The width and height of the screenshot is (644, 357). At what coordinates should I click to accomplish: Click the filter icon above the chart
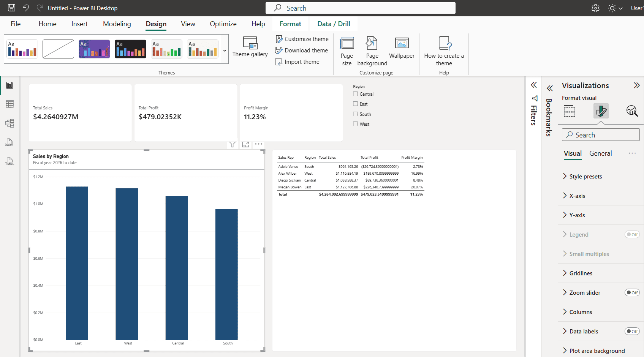click(x=233, y=144)
